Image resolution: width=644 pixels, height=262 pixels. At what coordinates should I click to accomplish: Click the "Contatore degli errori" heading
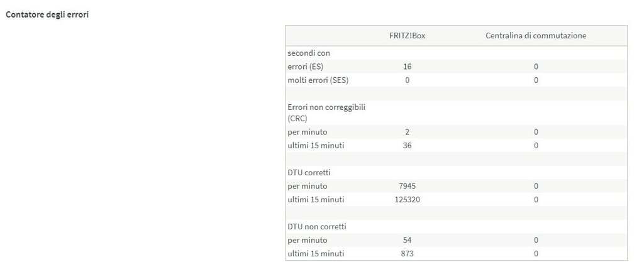[47, 14]
